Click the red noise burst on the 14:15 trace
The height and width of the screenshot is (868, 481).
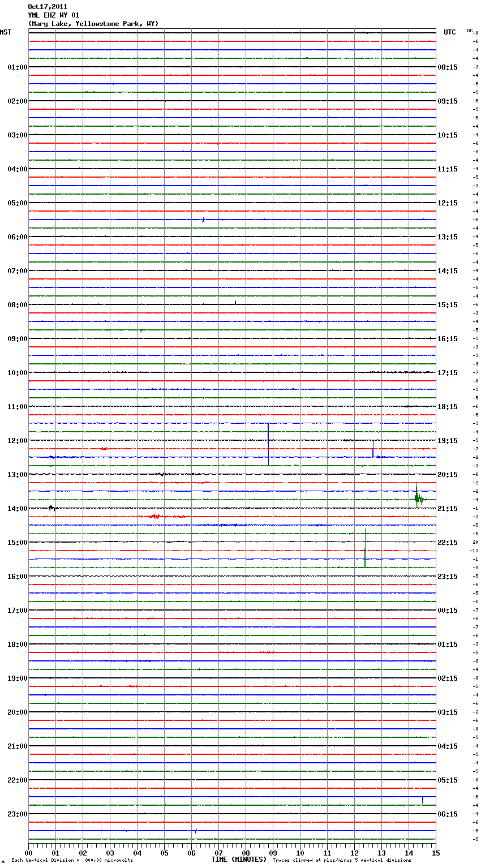155,517
